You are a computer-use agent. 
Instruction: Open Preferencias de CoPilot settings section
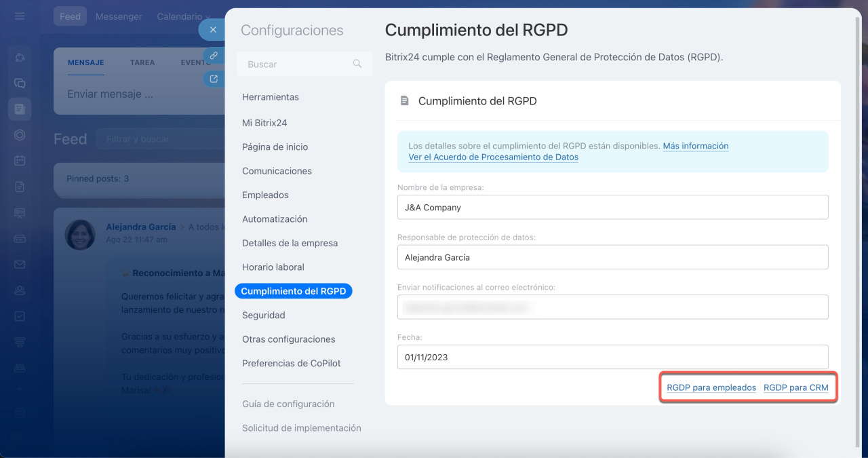pyautogui.click(x=292, y=364)
